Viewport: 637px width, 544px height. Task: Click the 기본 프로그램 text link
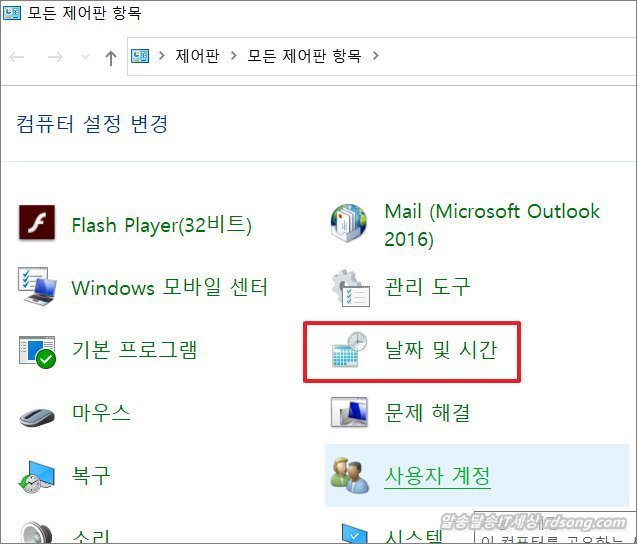click(x=134, y=349)
